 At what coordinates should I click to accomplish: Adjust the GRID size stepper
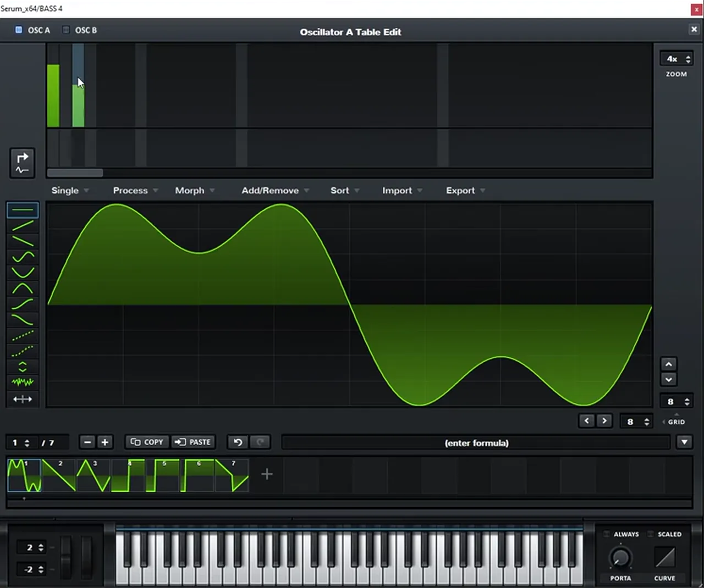676,402
